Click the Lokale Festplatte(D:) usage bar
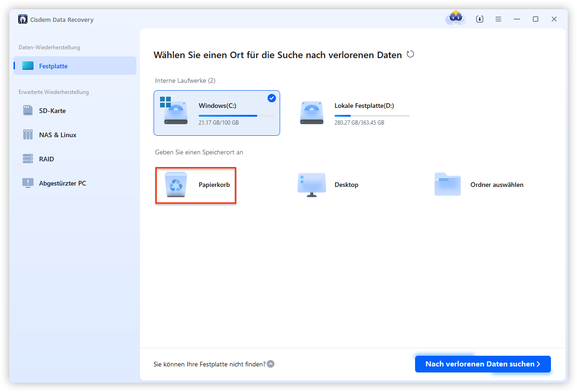Screen dimensions: 577x392 point(372,115)
